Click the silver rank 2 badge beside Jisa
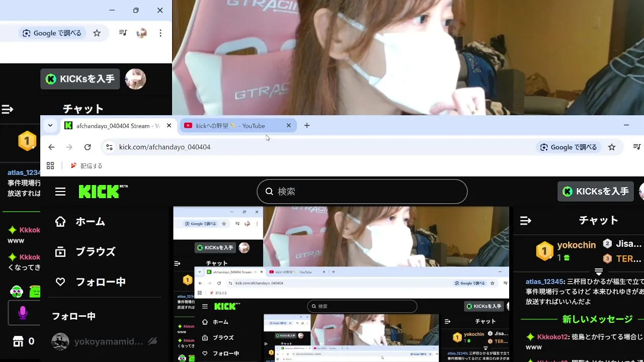 pos(607,244)
